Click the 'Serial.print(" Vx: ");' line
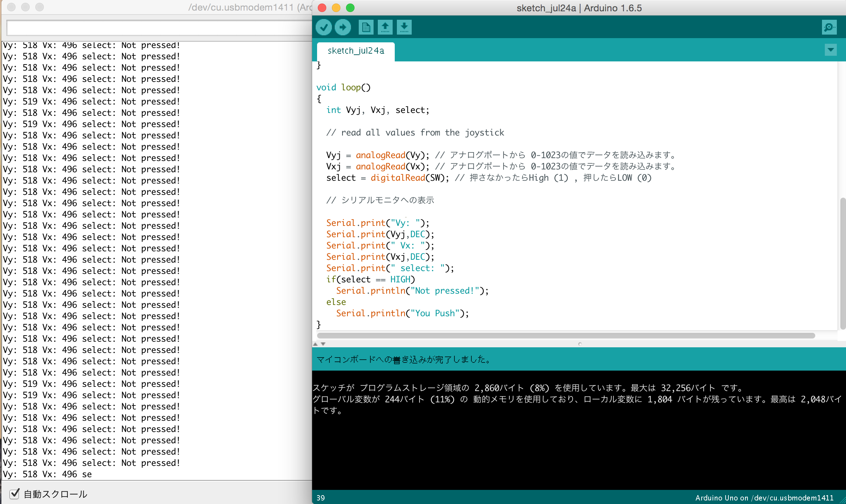The height and width of the screenshot is (504, 846). tap(380, 245)
